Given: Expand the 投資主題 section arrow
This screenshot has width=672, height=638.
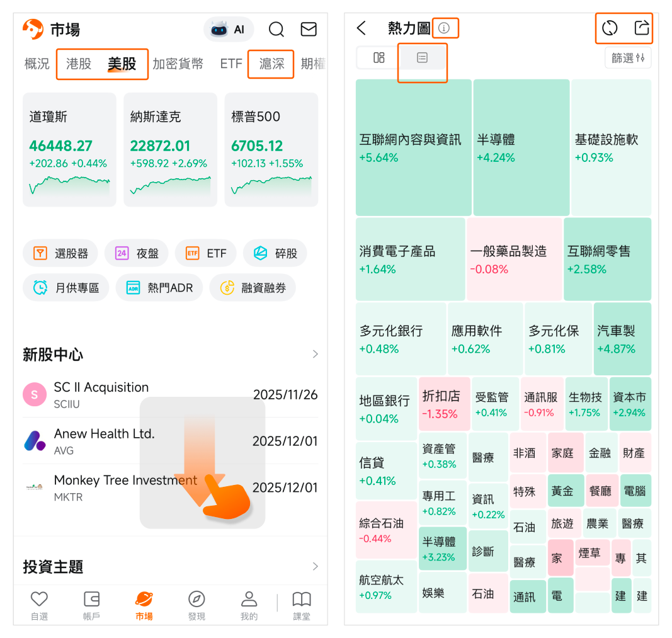Looking at the screenshot, I should (x=316, y=567).
